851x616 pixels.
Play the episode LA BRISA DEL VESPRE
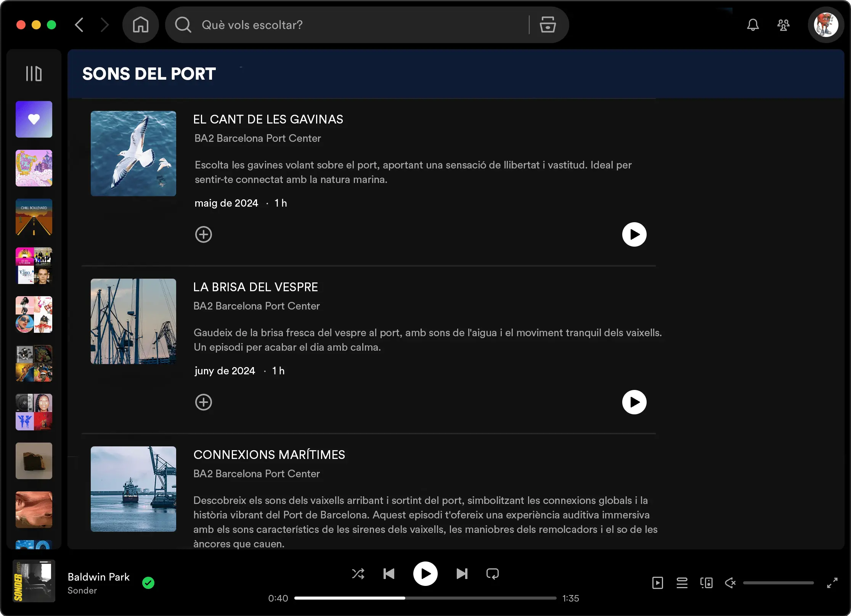coord(634,402)
